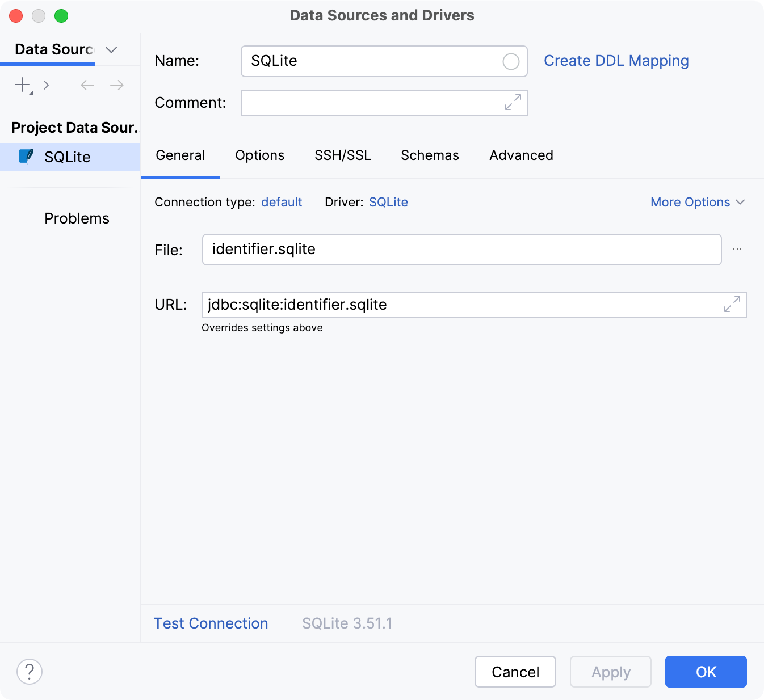764x700 pixels.
Task: Navigate back using the left arrow icon
Action: tap(87, 85)
